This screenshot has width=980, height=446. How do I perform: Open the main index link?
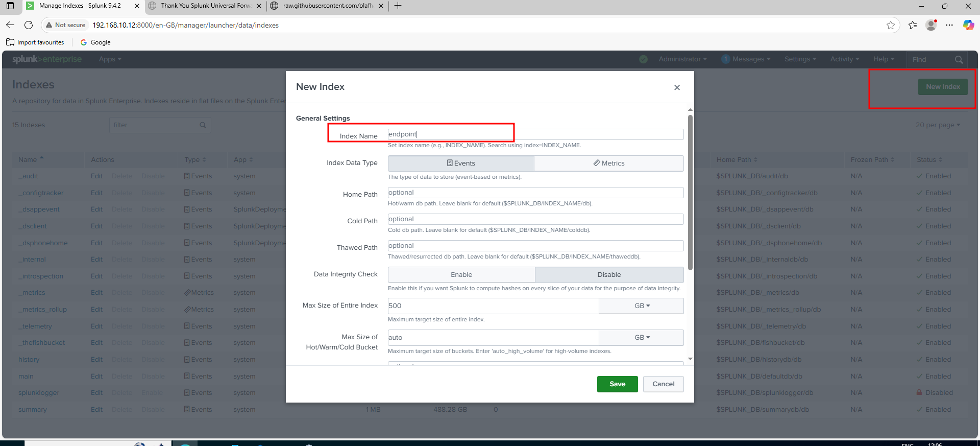click(26, 377)
